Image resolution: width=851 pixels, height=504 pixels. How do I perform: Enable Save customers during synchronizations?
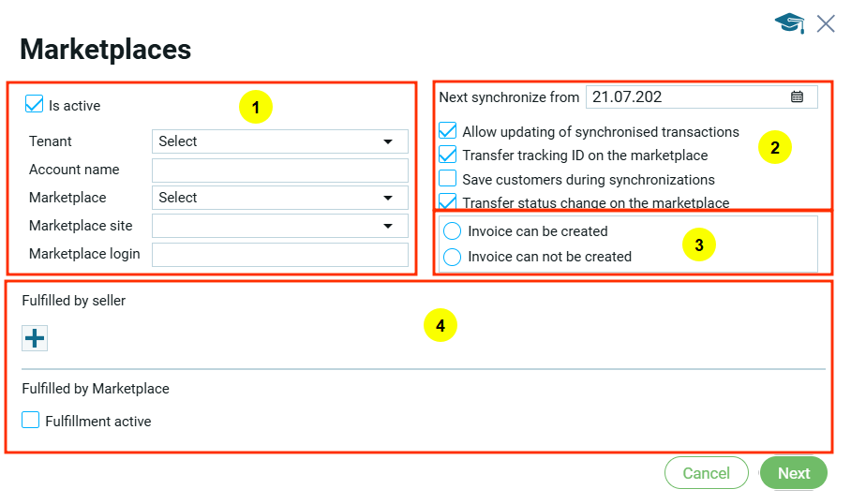tap(448, 179)
